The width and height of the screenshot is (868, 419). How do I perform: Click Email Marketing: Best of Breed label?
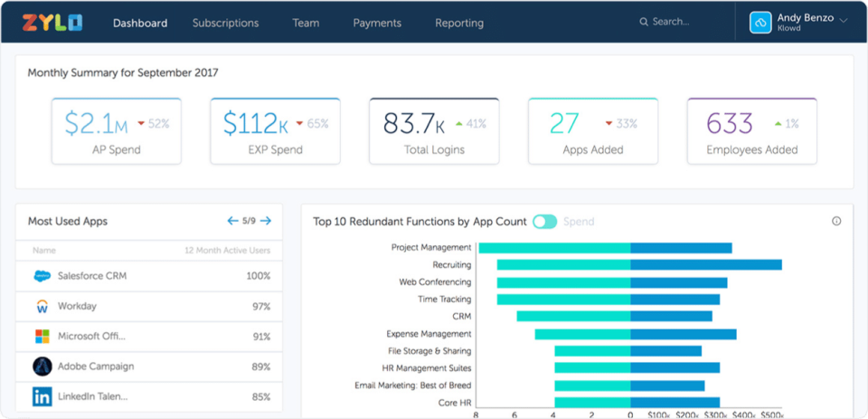click(x=413, y=386)
